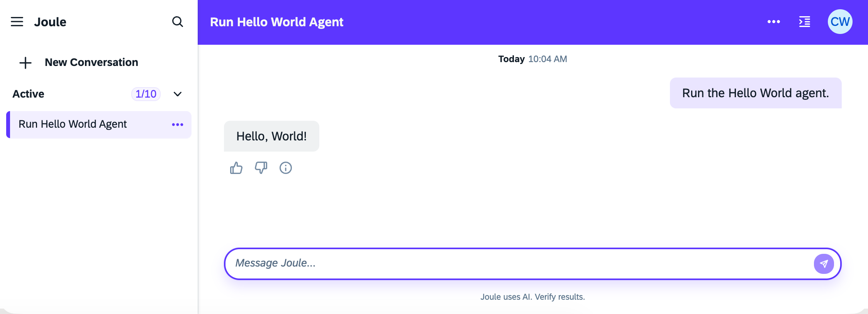Select Run Hello World Agent conversation
The image size is (868, 314).
tap(73, 124)
